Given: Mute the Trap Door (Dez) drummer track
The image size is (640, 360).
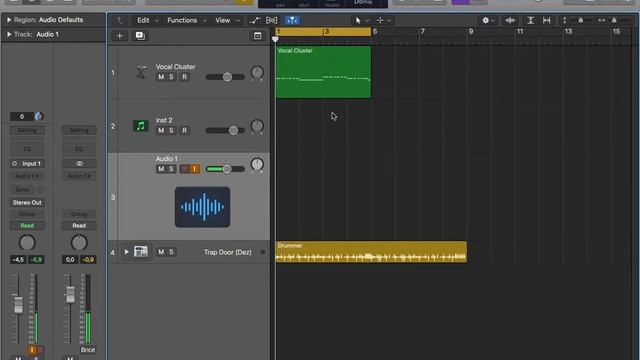Looking at the screenshot, I should point(161,252).
